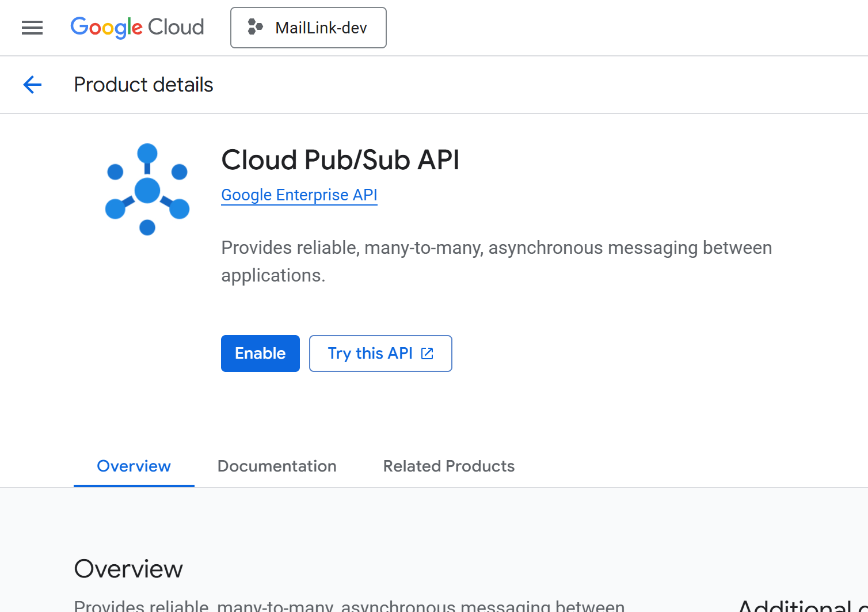Click the Cloud Pub/Sub product logo
The image size is (868, 612).
[147, 189]
